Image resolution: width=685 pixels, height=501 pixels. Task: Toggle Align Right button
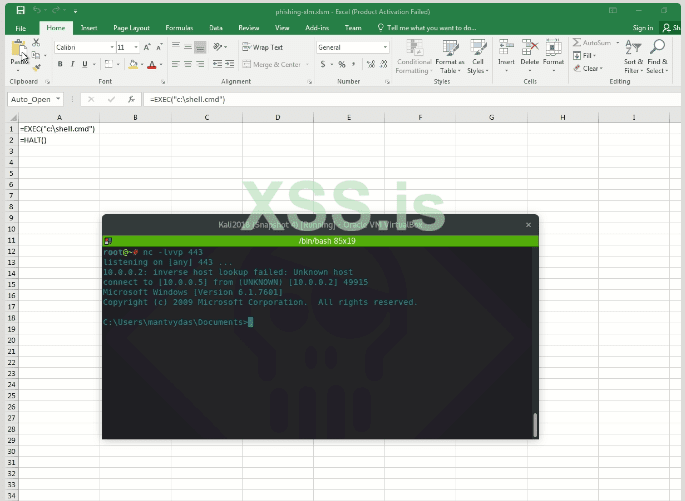pyautogui.click(x=200, y=64)
